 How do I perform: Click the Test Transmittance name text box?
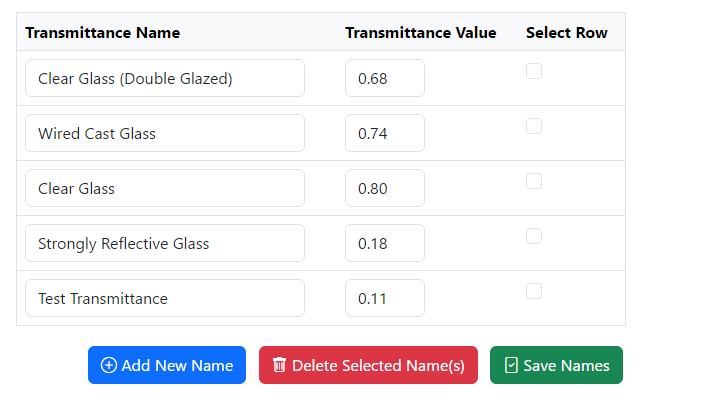[x=165, y=298]
